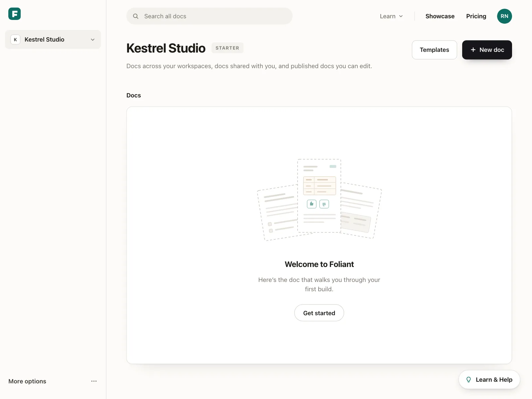
Task: Click the More options label in sidebar
Action: (27, 381)
